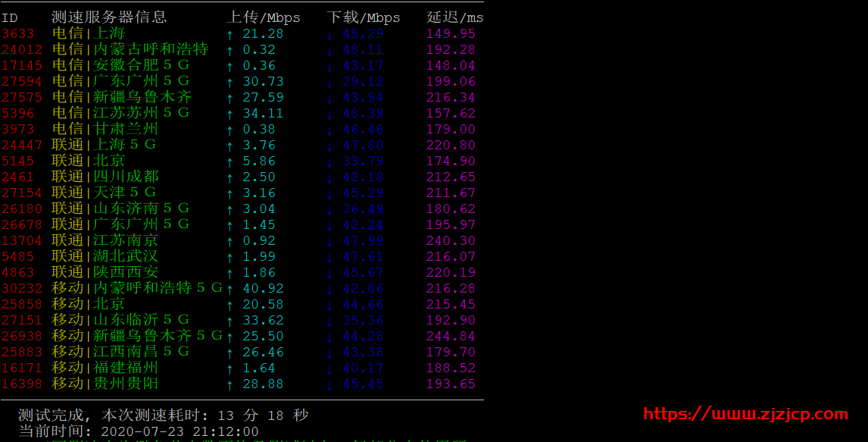Select latency value 220.19
The height and width of the screenshot is (442, 868).
click(451, 273)
